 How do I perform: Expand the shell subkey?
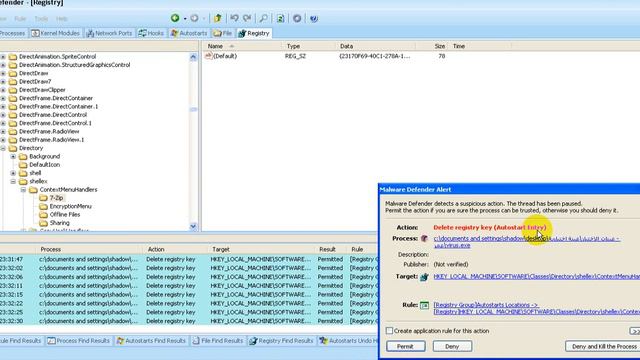pyautogui.click(x=13, y=173)
